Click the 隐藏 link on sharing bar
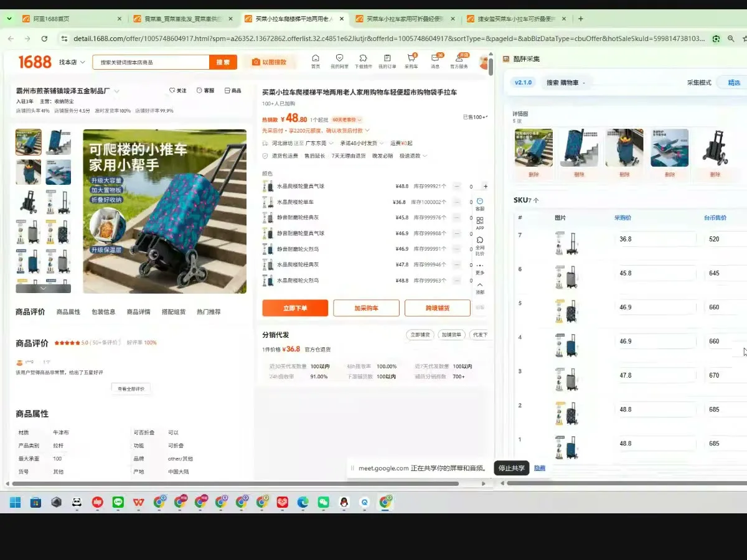 click(540, 468)
